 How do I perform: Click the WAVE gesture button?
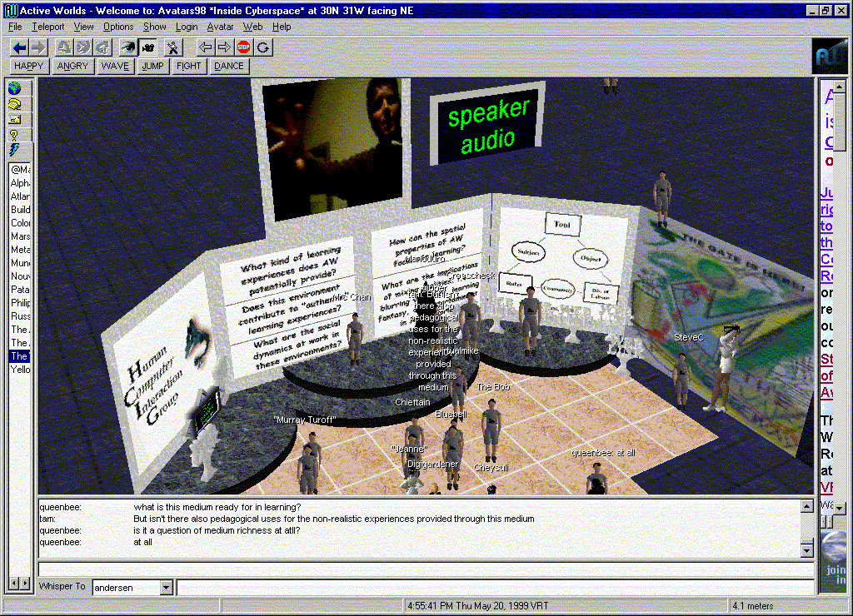coord(115,67)
